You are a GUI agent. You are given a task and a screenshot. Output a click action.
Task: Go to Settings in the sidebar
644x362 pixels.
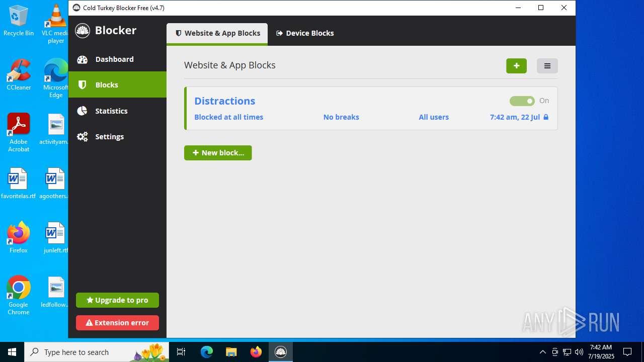(117, 137)
